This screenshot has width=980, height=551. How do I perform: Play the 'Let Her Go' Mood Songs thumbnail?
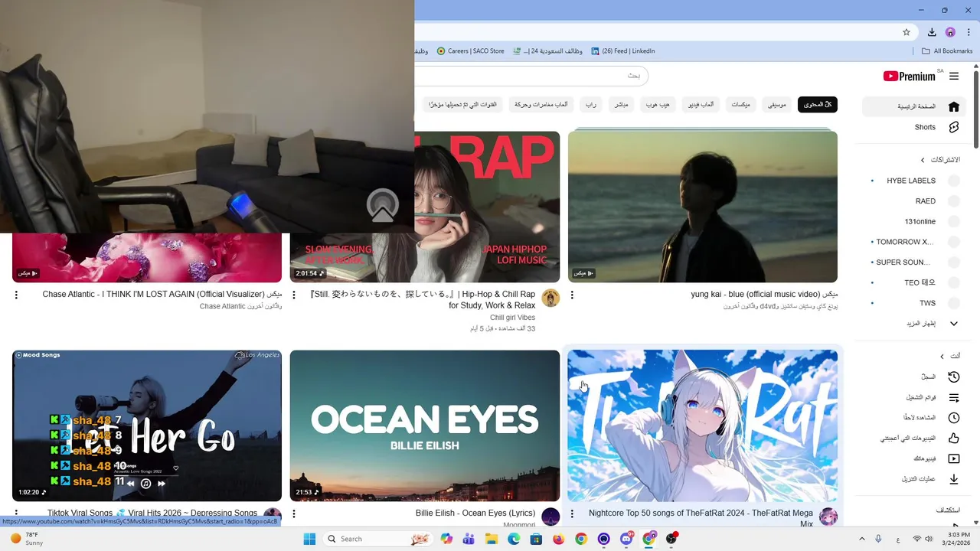(147, 425)
